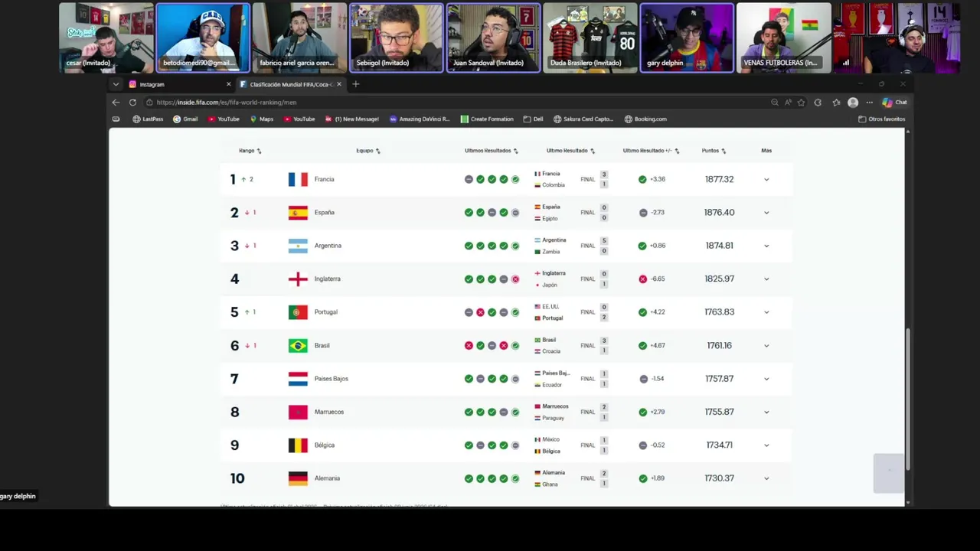Screen dimensions: 980x551
Task: Select Sebiigol's video thumbnail
Action: (397, 38)
